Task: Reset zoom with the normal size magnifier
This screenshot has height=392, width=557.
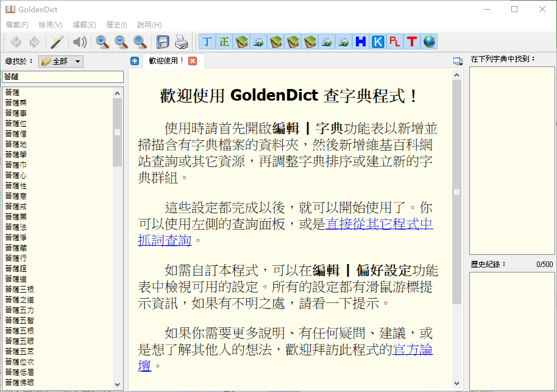Action: pos(140,42)
